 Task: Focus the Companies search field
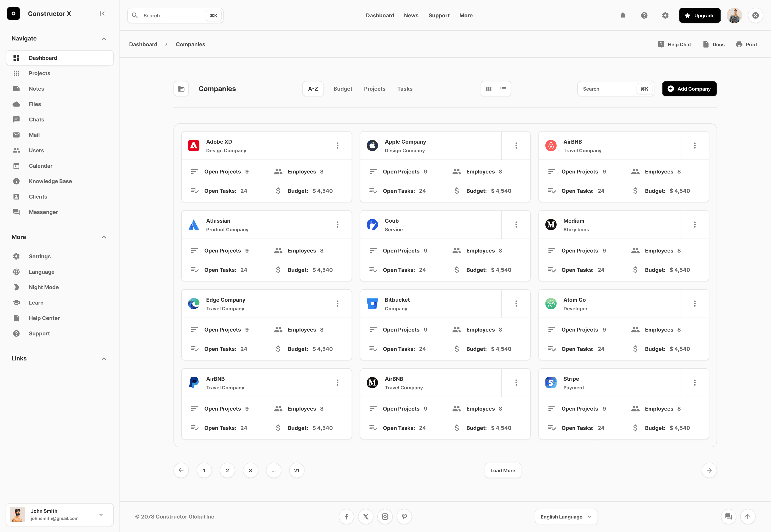607,89
